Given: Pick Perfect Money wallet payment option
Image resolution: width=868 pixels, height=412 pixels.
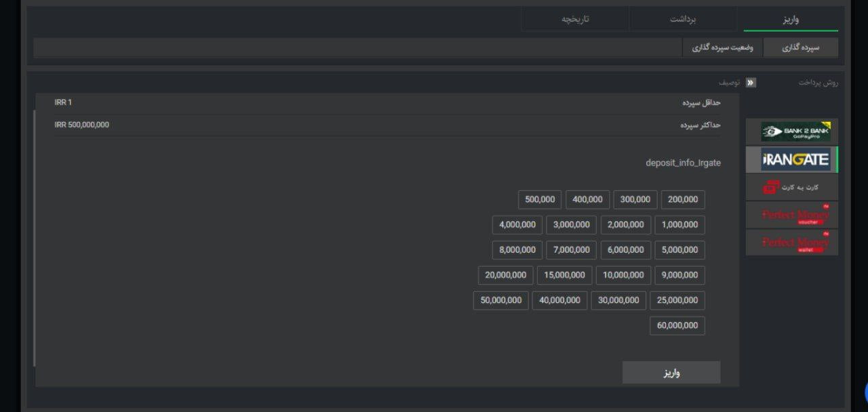Looking at the screenshot, I should point(792,243).
